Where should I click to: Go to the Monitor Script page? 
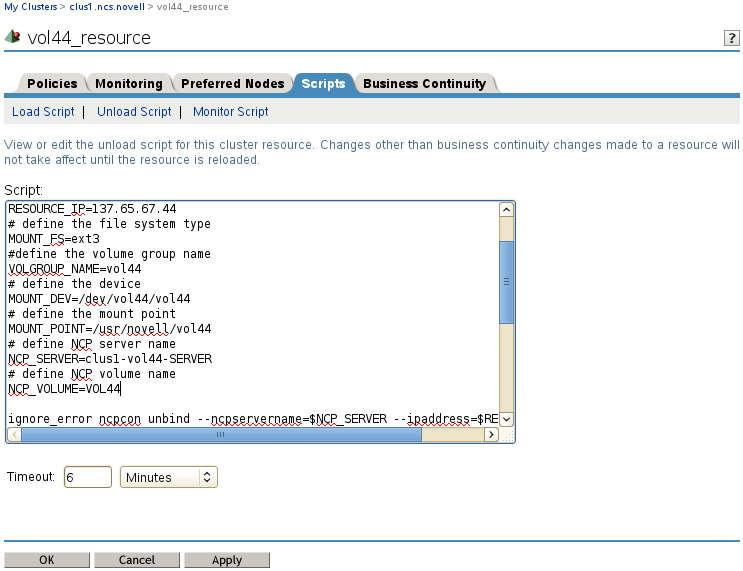pyautogui.click(x=230, y=112)
